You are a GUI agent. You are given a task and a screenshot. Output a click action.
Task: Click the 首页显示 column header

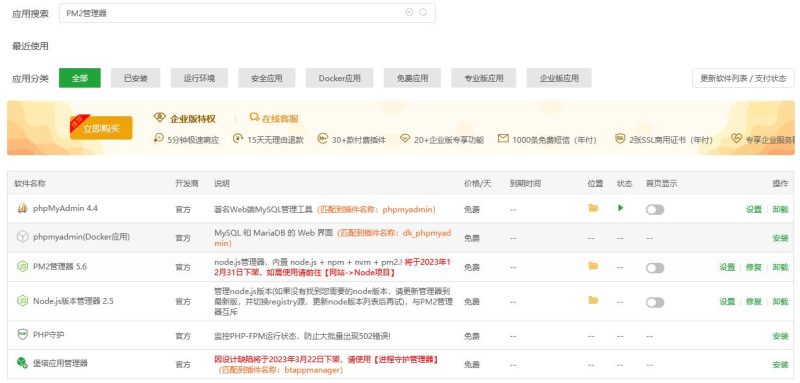point(662,184)
